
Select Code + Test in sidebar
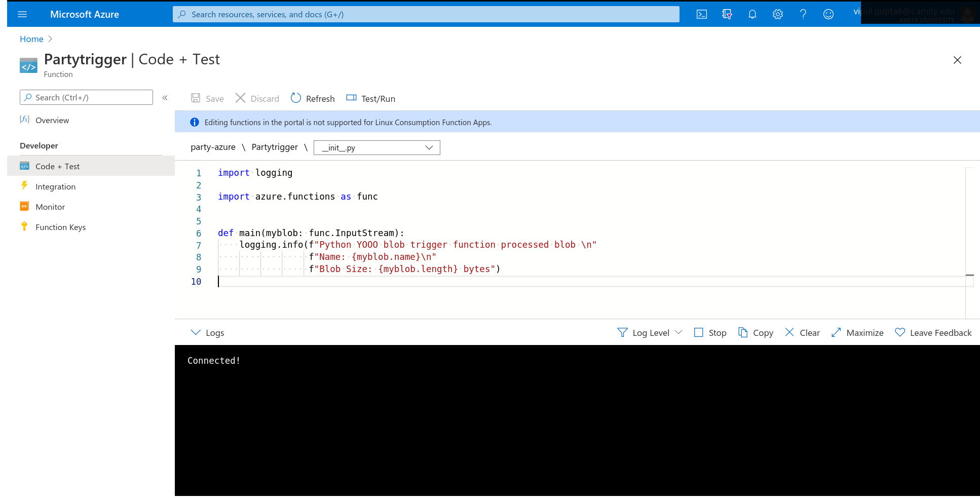tap(91, 166)
